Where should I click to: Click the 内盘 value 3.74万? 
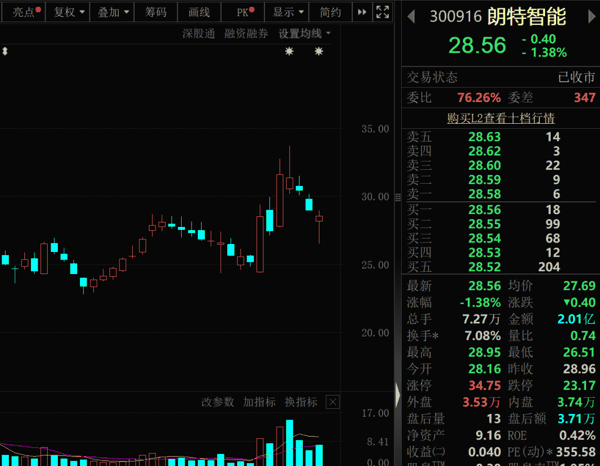[576, 402]
